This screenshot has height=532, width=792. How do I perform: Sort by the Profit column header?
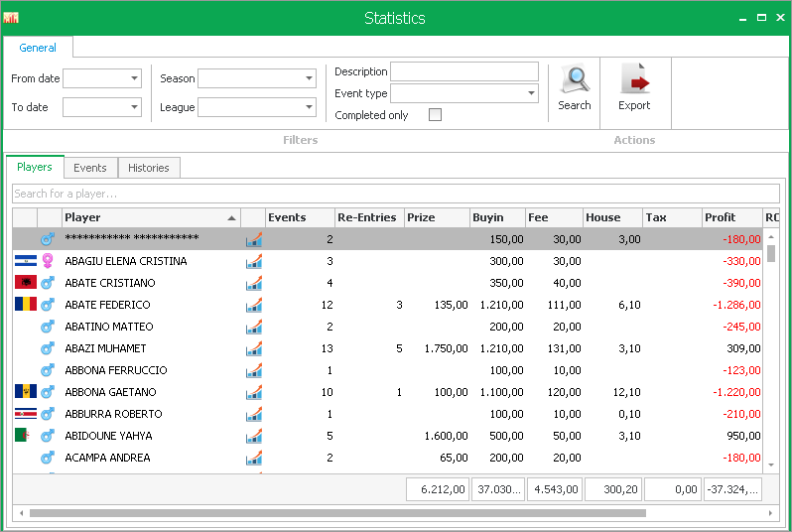(729, 217)
